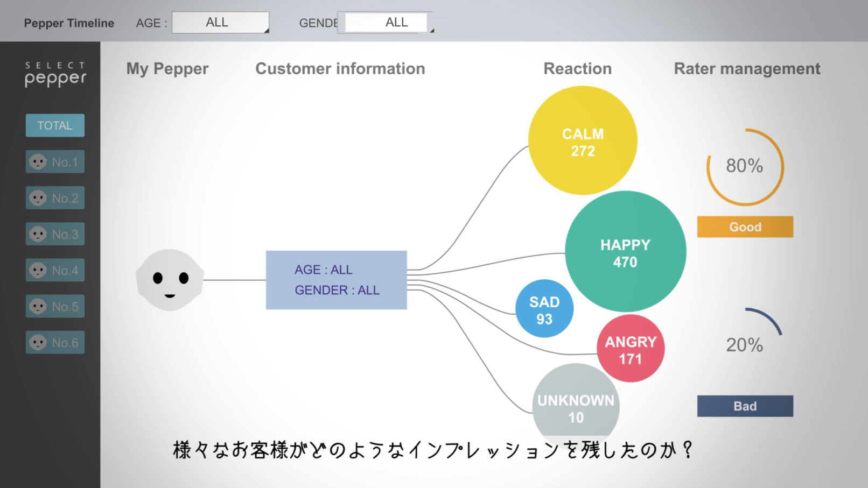The image size is (868, 488).
Task: Open the AGE dropdown
Action: 220,23
